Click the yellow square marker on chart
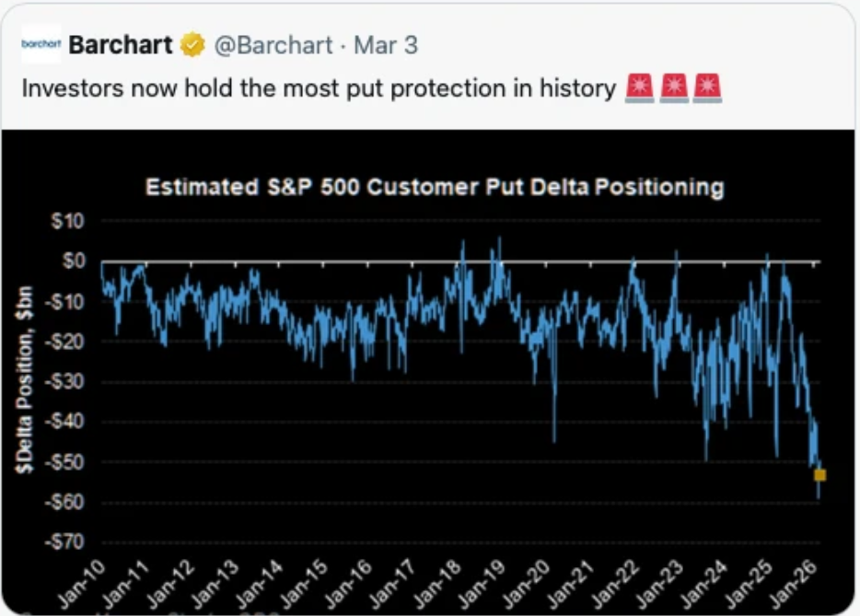 pos(819,475)
